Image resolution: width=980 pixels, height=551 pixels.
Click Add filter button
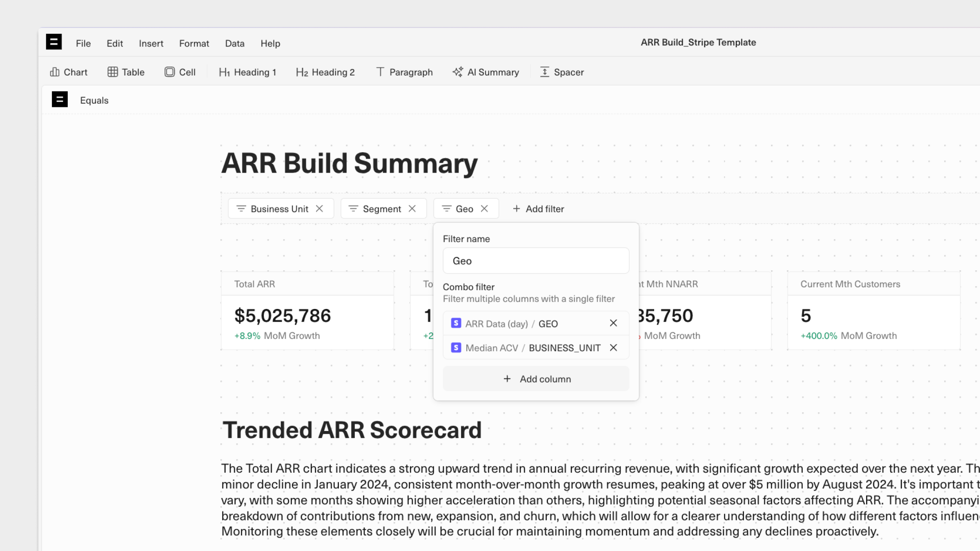(538, 209)
